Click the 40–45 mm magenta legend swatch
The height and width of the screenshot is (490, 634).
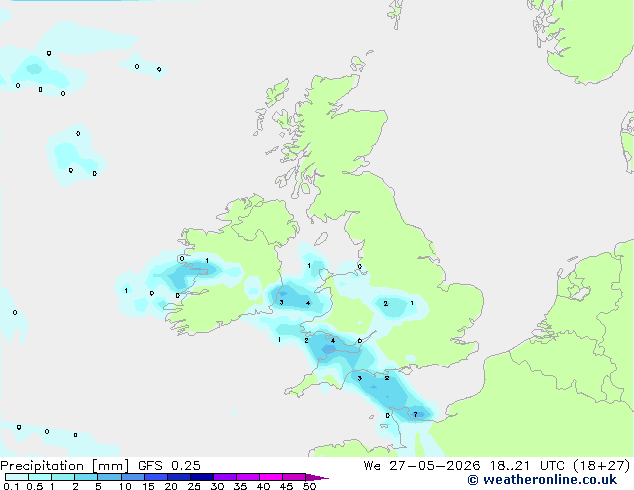pyautogui.click(x=271, y=477)
